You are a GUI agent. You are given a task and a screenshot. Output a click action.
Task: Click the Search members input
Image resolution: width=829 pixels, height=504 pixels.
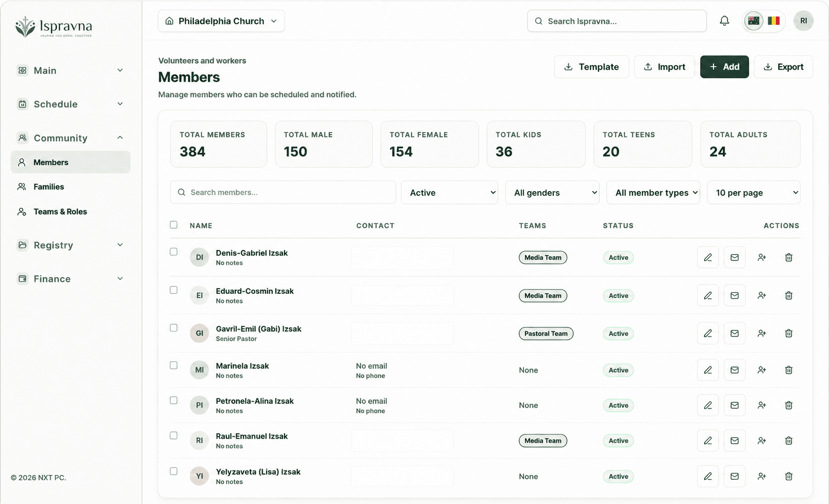283,192
